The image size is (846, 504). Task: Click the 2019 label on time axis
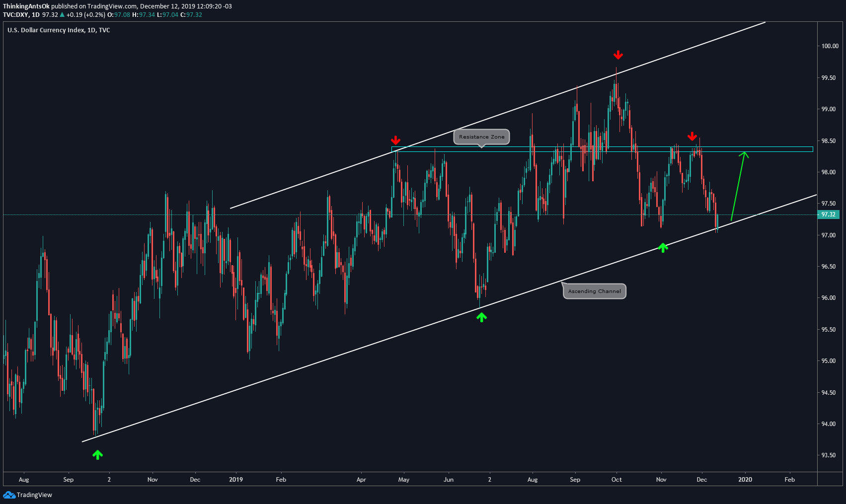tap(236, 480)
